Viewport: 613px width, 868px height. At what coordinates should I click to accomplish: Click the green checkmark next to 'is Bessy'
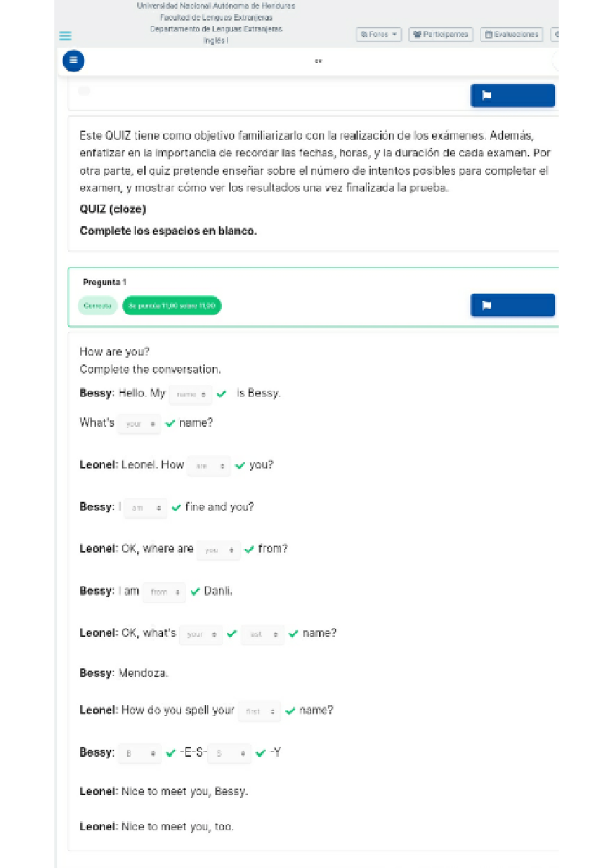point(222,394)
